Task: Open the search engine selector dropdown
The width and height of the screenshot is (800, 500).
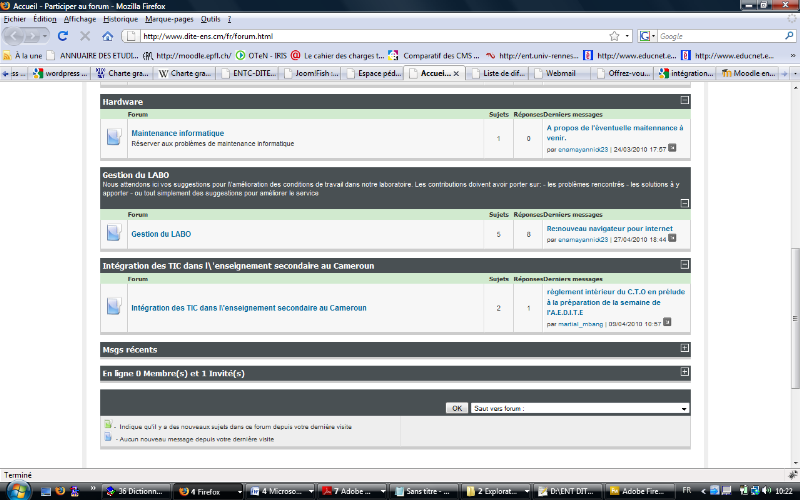Action: tap(647, 36)
